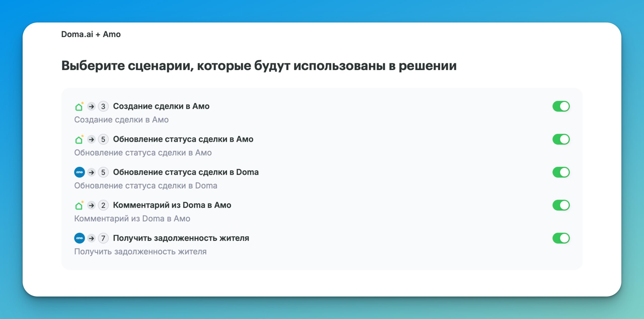Click Doma house icon beside Комментарий из Doma
The width and height of the screenshot is (644, 319).
79,205
